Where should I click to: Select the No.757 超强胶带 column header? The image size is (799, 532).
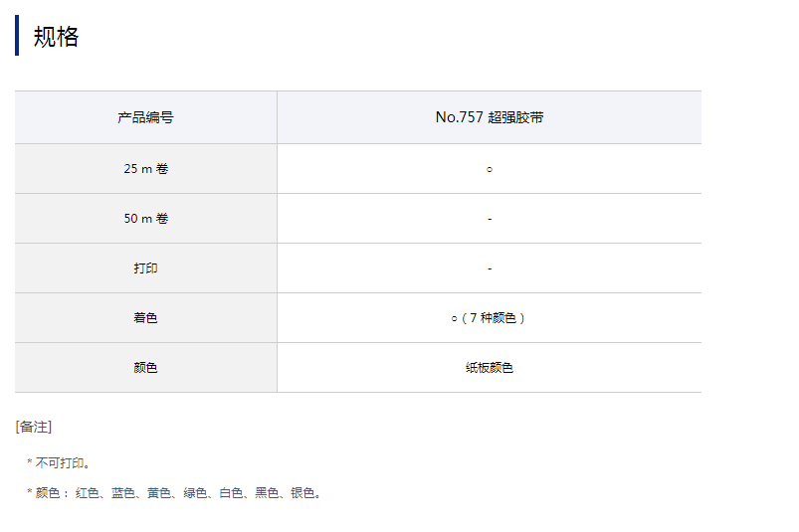[x=490, y=117]
